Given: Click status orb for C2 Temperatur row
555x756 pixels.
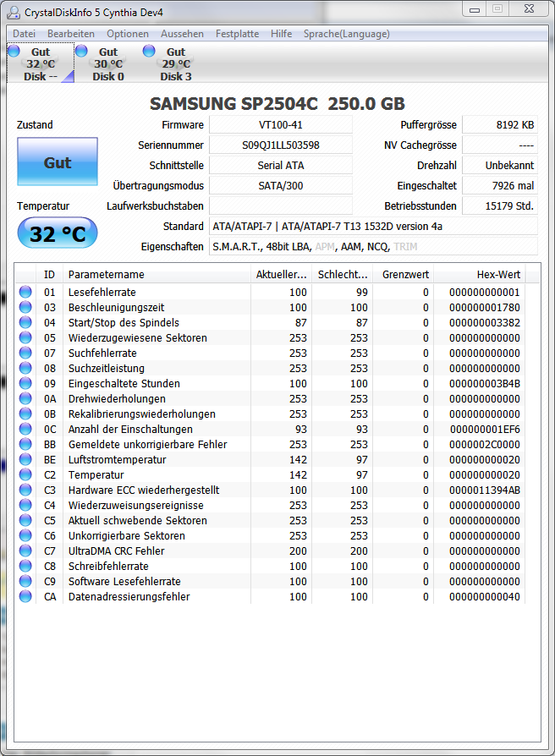Looking at the screenshot, I should [x=25, y=474].
